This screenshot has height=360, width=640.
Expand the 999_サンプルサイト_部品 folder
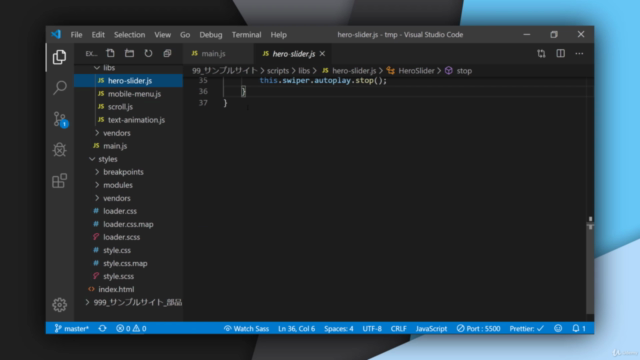138,302
